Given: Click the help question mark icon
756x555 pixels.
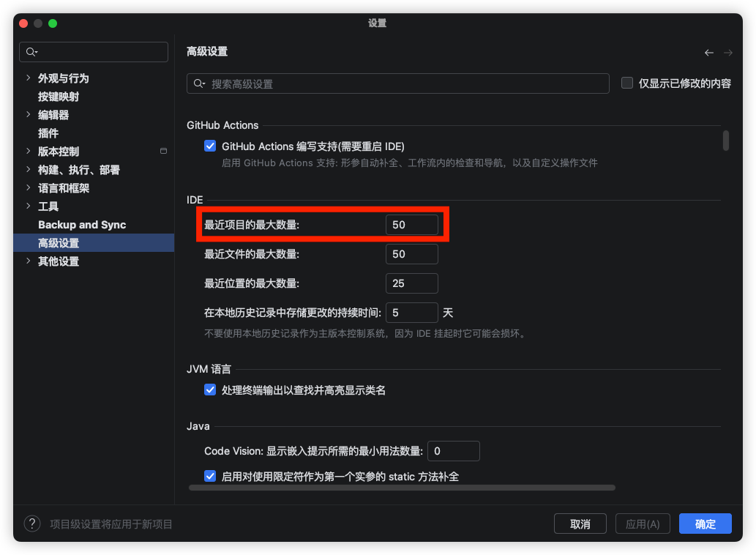Looking at the screenshot, I should [32, 524].
